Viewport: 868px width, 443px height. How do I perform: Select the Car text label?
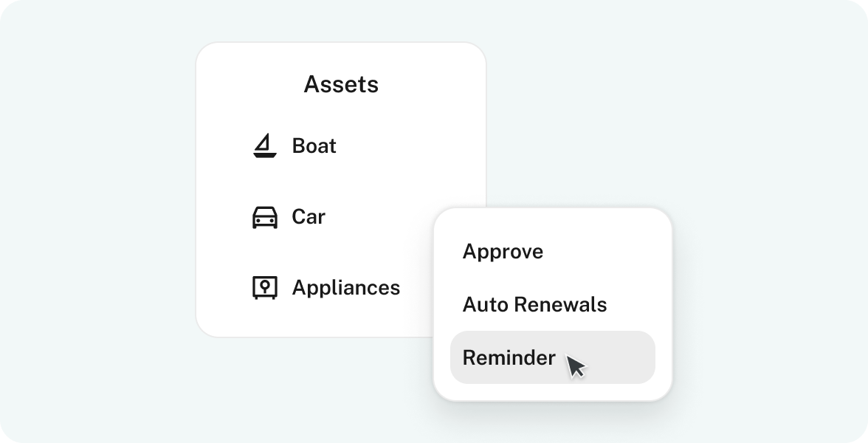pos(309,217)
